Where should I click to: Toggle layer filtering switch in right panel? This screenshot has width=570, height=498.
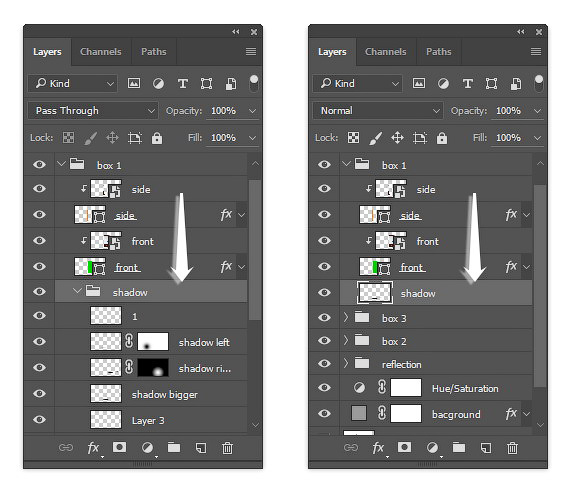(539, 84)
